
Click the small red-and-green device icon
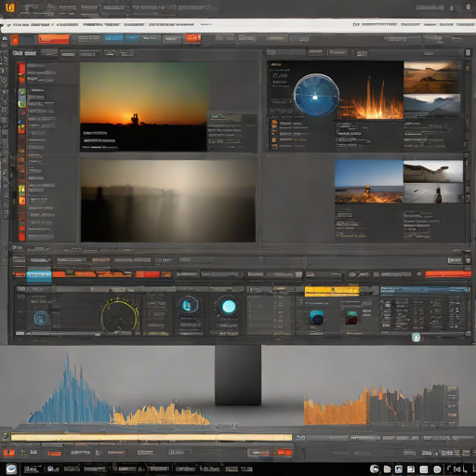pyautogui.click(x=351, y=317)
